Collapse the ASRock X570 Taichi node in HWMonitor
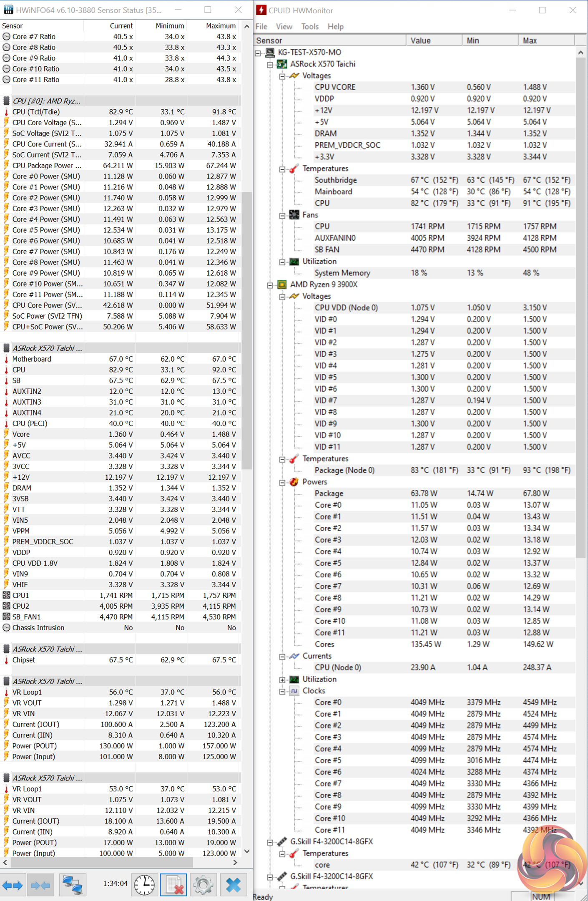The image size is (588, 901). click(270, 64)
